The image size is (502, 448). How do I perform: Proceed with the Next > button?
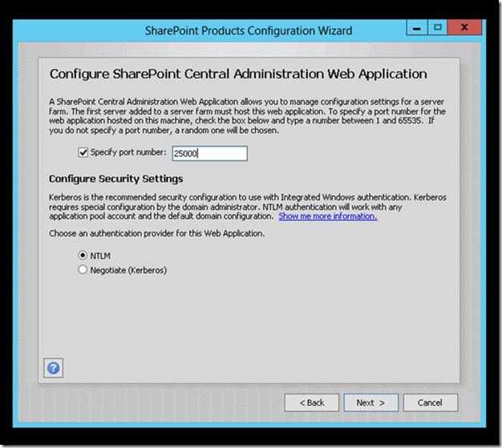pyautogui.click(x=371, y=402)
